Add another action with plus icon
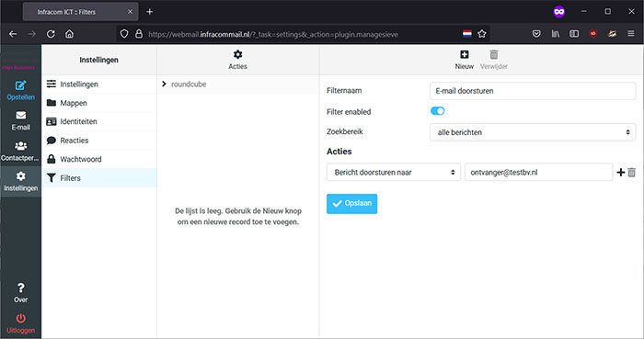 coord(621,173)
